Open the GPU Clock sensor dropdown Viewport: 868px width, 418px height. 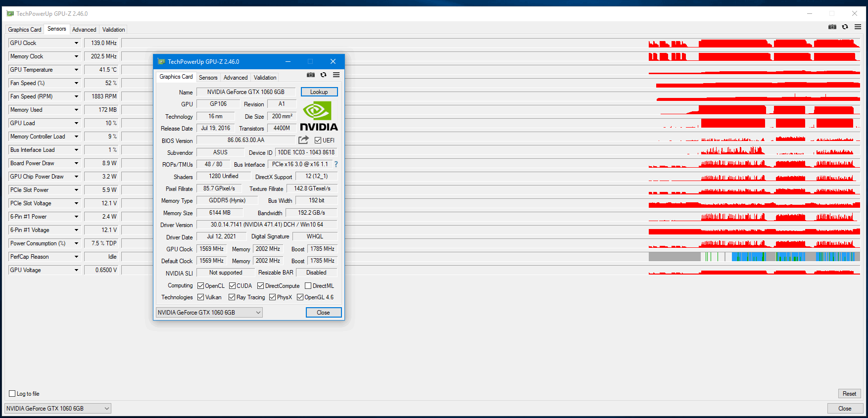(76, 43)
